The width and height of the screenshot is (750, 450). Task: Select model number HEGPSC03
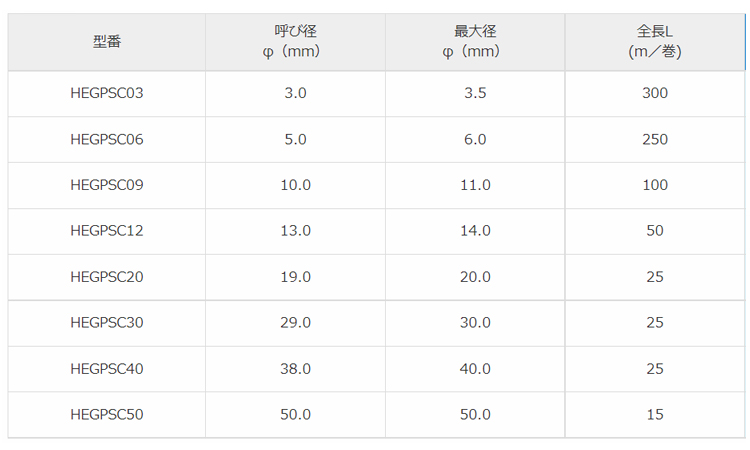pyautogui.click(x=107, y=94)
